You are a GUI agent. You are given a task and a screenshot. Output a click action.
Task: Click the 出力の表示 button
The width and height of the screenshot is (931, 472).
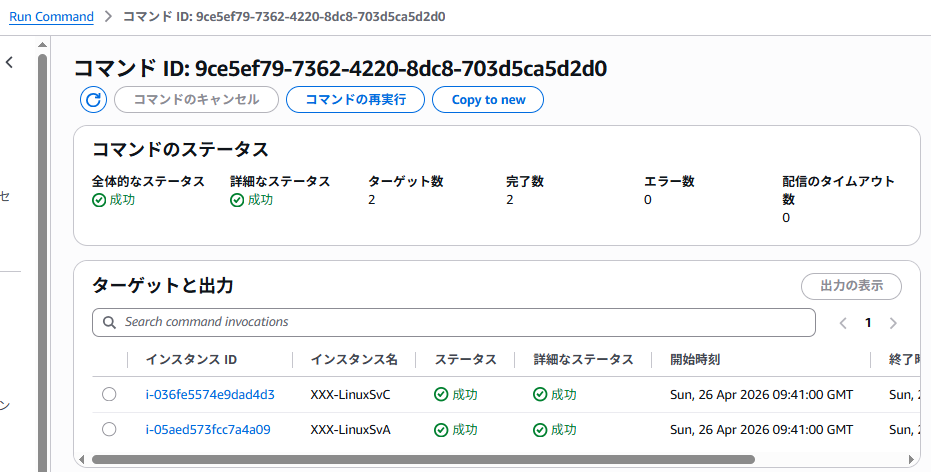click(851, 286)
